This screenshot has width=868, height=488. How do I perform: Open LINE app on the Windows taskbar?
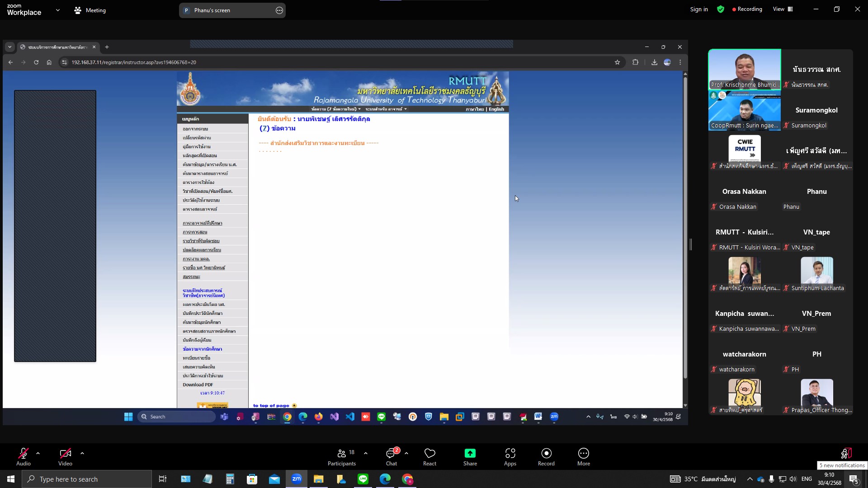363,479
